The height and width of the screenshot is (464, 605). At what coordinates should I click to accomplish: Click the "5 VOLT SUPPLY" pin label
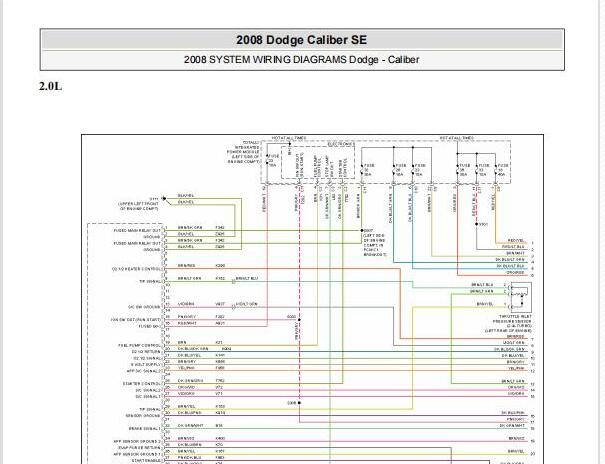coord(146,364)
